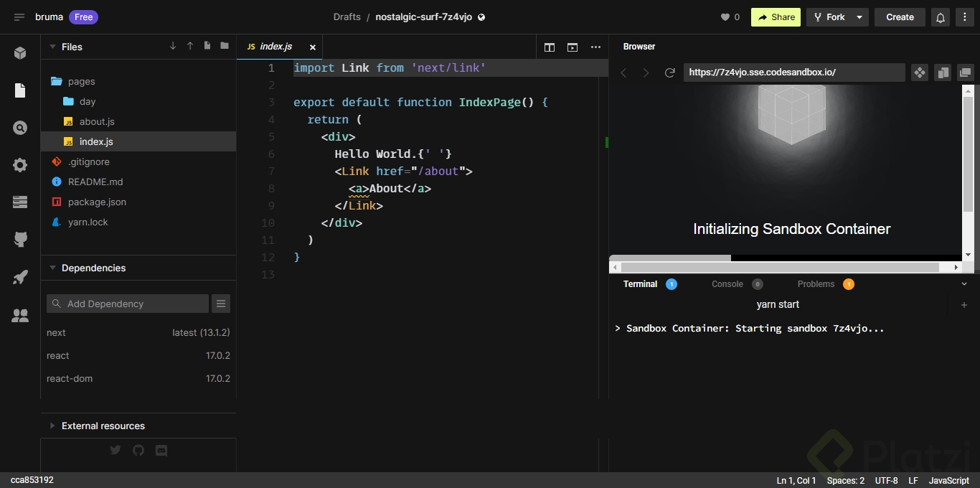Click the Share button
Viewport: 980px width, 488px height.
pyautogui.click(x=776, y=17)
